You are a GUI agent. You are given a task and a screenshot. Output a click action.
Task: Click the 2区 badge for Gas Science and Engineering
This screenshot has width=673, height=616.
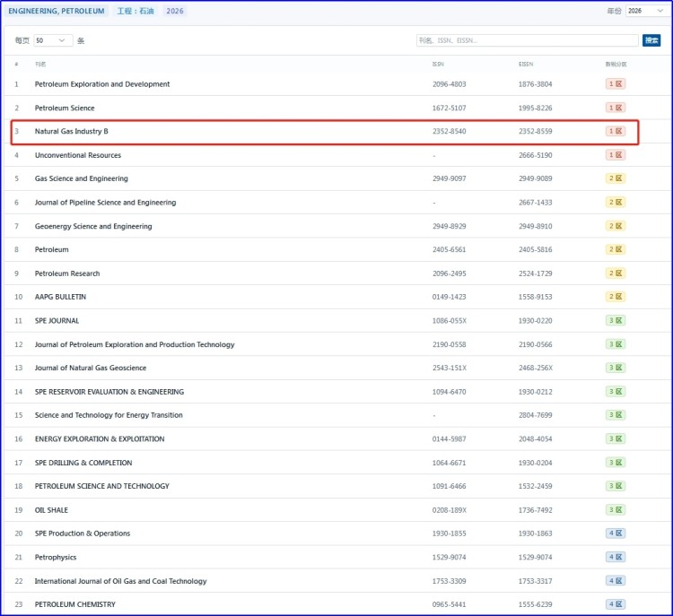[615, 178]
